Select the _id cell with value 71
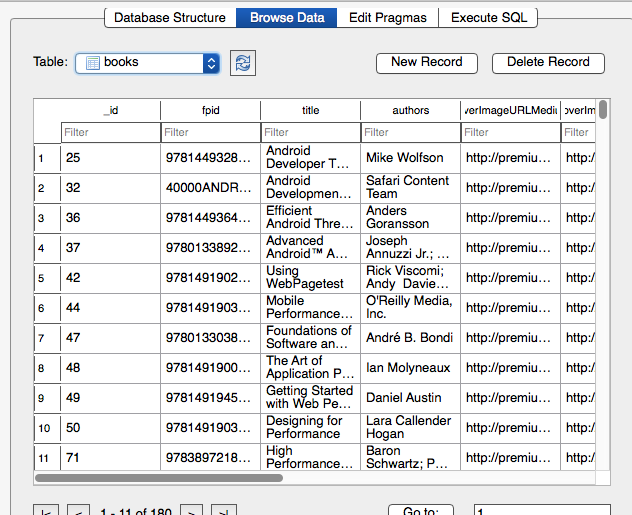 coord(111,458)
